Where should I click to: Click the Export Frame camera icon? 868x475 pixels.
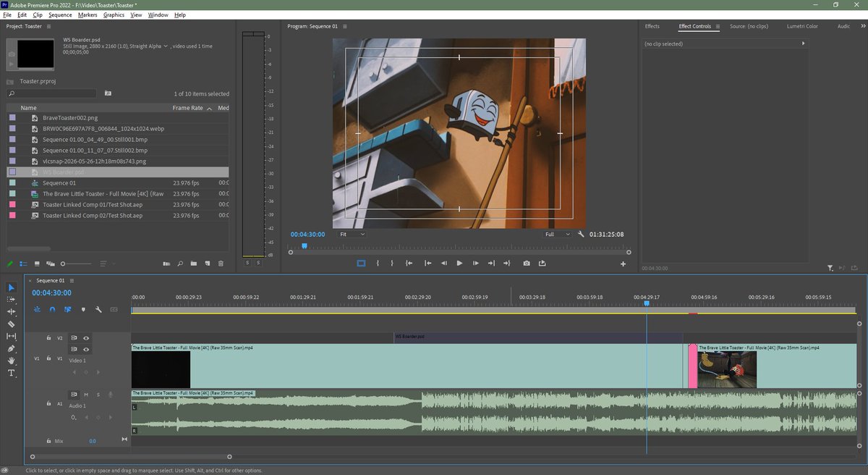click(x=526, y=264)
